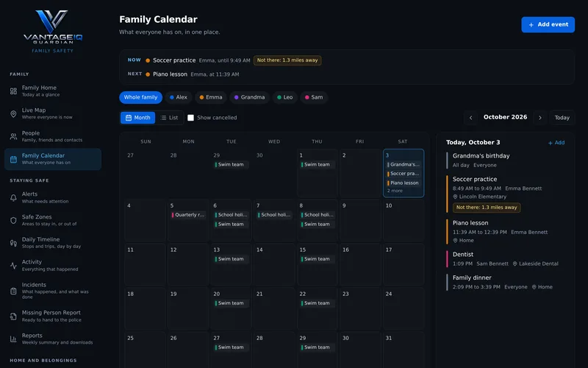
Task: Open the Not there badge in Now banner
Action: point(287,60)
